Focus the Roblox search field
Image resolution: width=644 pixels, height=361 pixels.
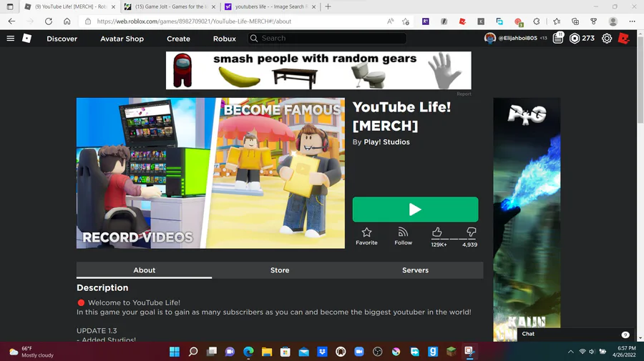tap(327, 38)
